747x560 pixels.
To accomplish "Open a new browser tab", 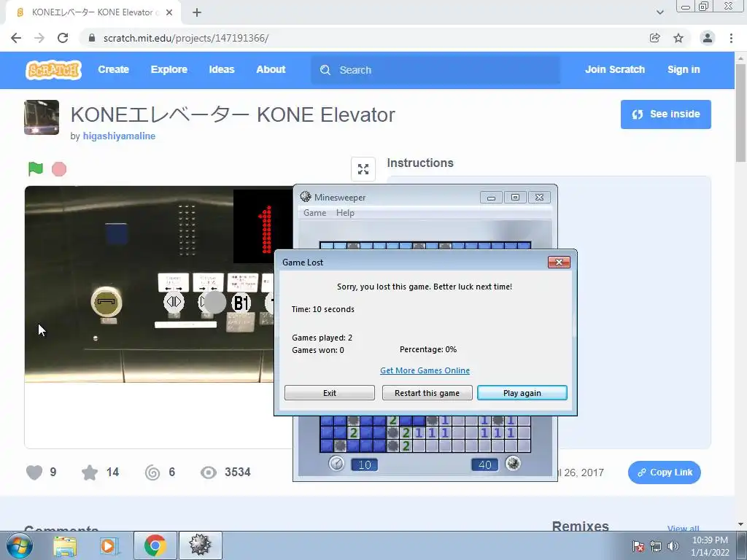I will [x=197, y=12].
